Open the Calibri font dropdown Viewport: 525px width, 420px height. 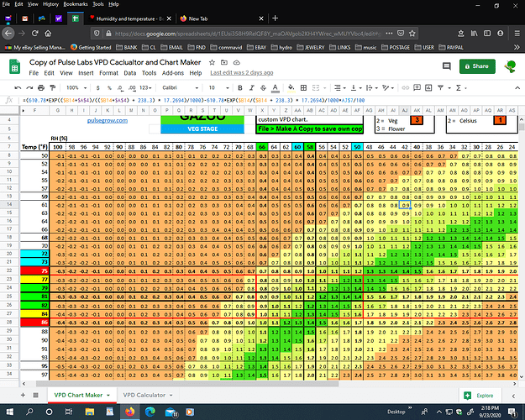point(180,87)
